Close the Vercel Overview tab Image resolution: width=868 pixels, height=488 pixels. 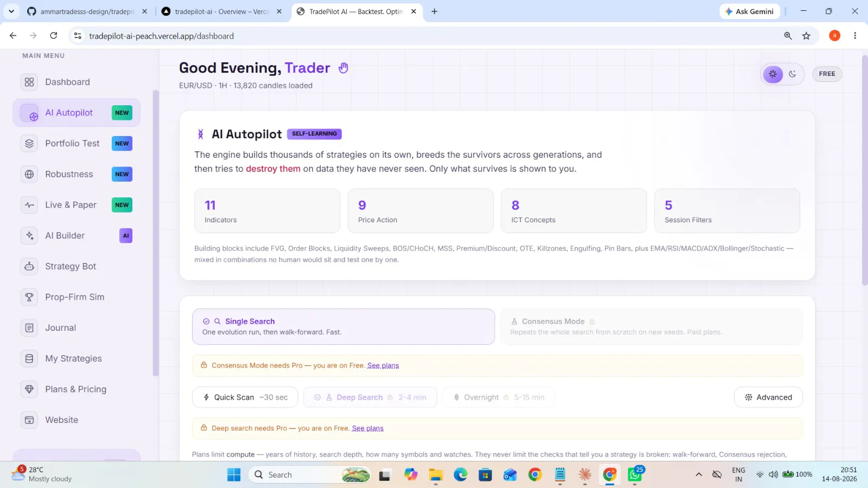[279, 11]
